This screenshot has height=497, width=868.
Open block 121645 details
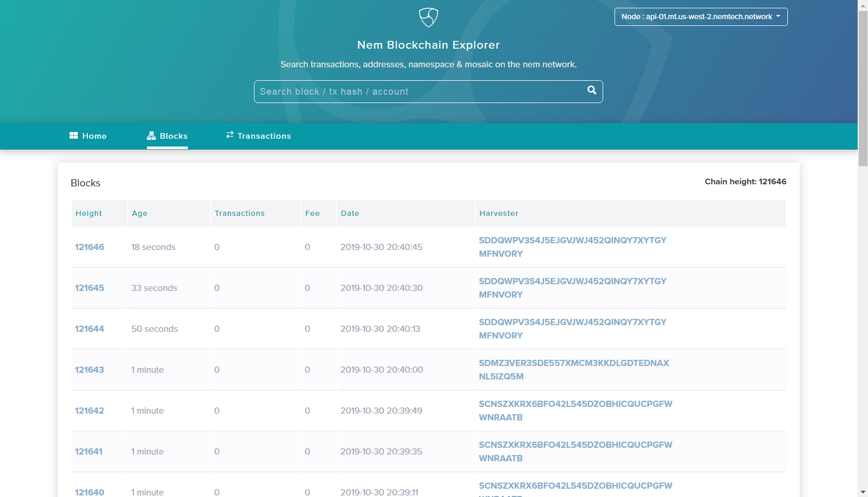click(89, 288)
